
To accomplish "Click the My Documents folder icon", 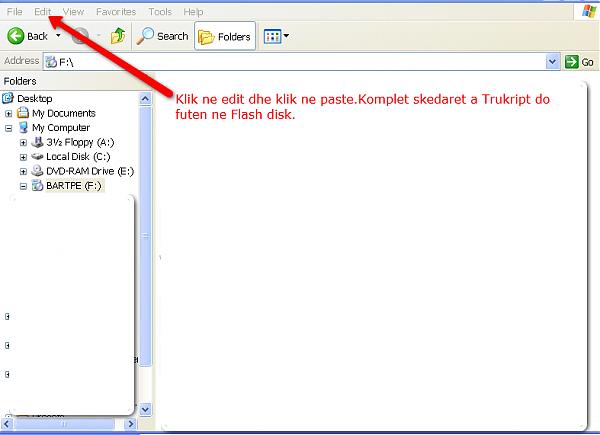I will coord(23,113).
